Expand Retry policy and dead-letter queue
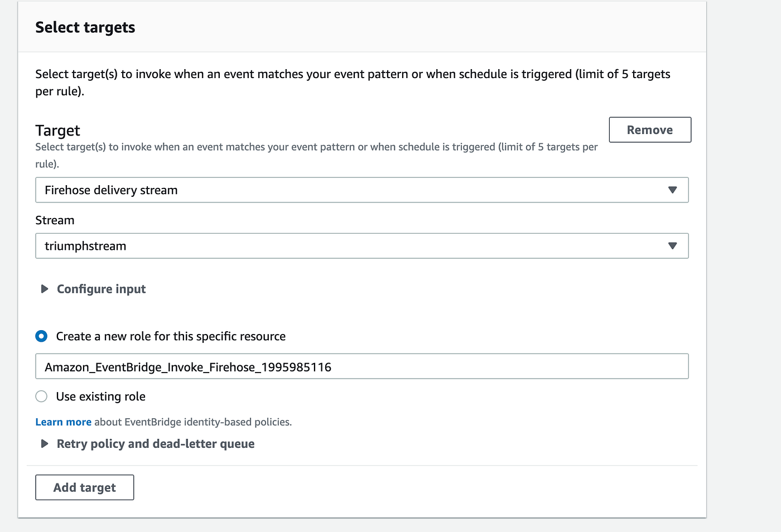 point(155,443)
